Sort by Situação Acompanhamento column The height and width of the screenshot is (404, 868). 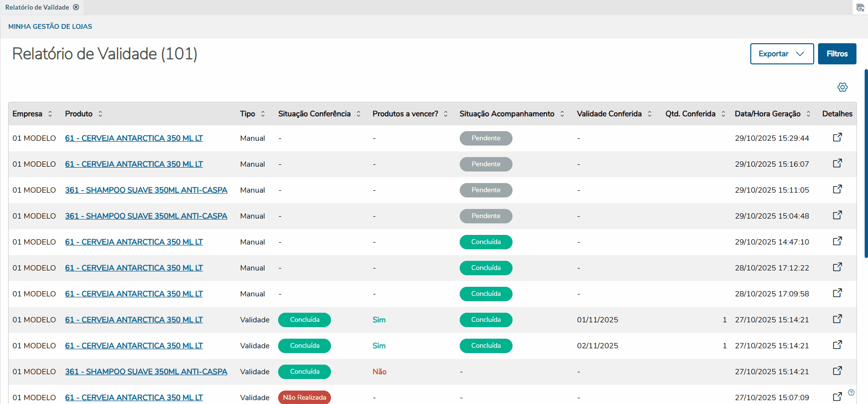point(562,114)
